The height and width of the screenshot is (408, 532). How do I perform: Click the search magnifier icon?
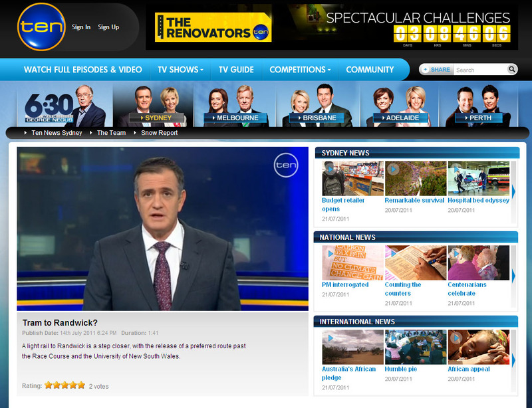tap(512, 69)
